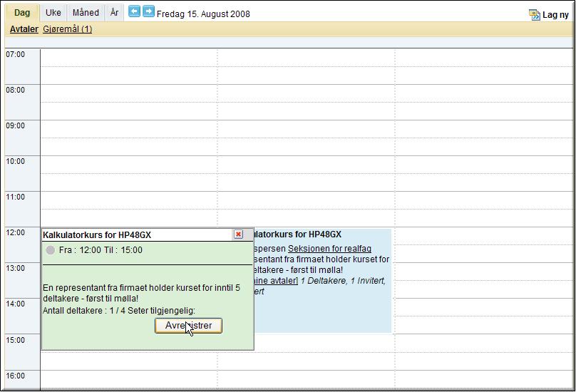Open the Gjøremål (1) sub-tab
The image size is (576, 392).
click(x=67, y=29)
